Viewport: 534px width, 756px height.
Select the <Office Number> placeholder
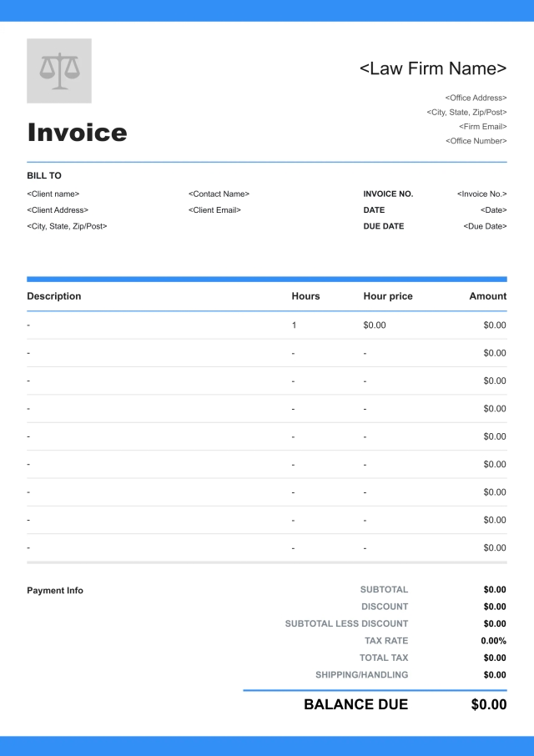[x=476, y=141]
